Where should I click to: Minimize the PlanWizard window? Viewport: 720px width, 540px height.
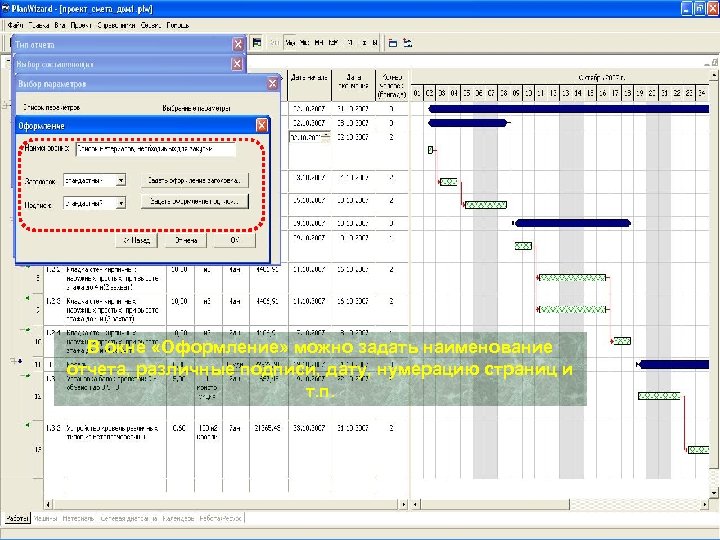(x=686, y=8)
